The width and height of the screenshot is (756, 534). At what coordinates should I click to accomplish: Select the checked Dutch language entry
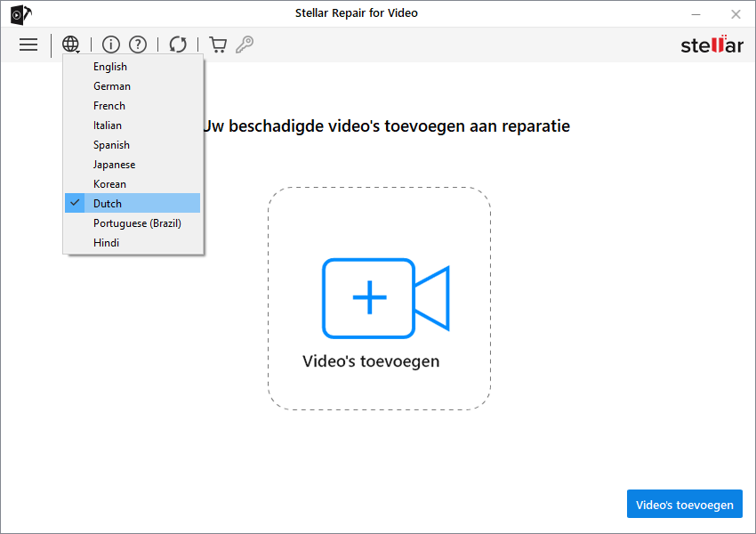pyautogui.click(x=133, y=203)
